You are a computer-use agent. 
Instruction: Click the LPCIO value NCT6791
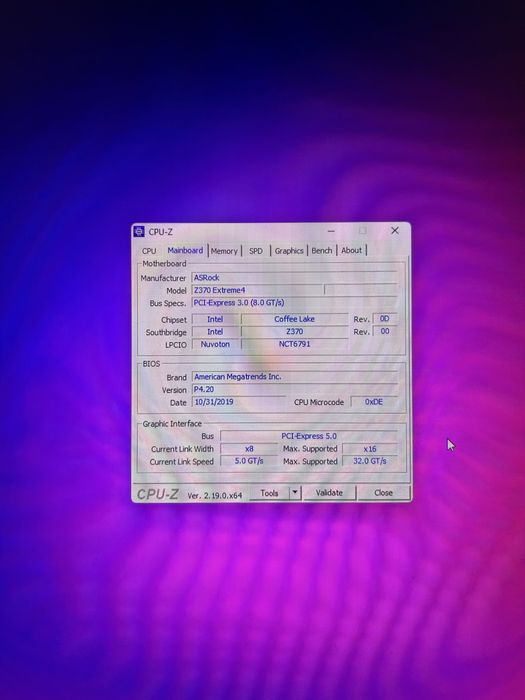[294, 344]
